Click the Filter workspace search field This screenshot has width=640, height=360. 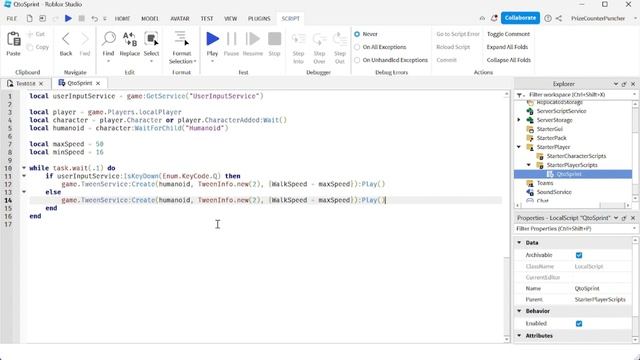(x=576, y=95)
